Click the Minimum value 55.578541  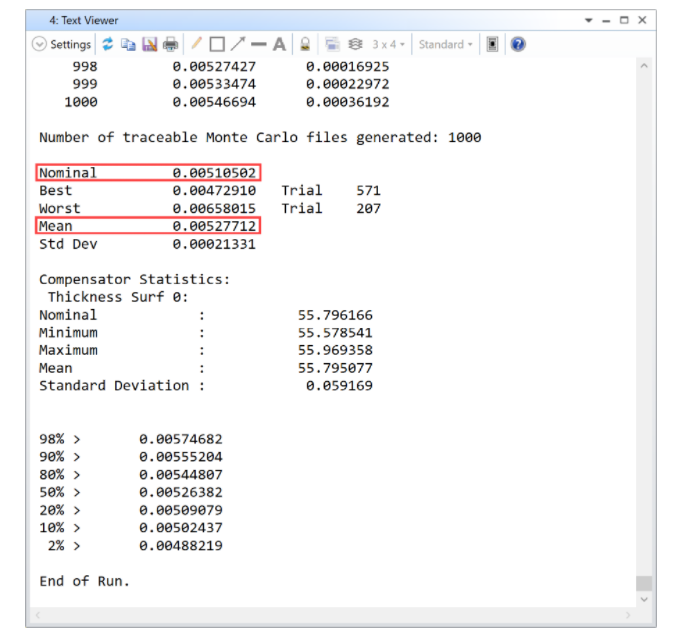tap(335, 333)
